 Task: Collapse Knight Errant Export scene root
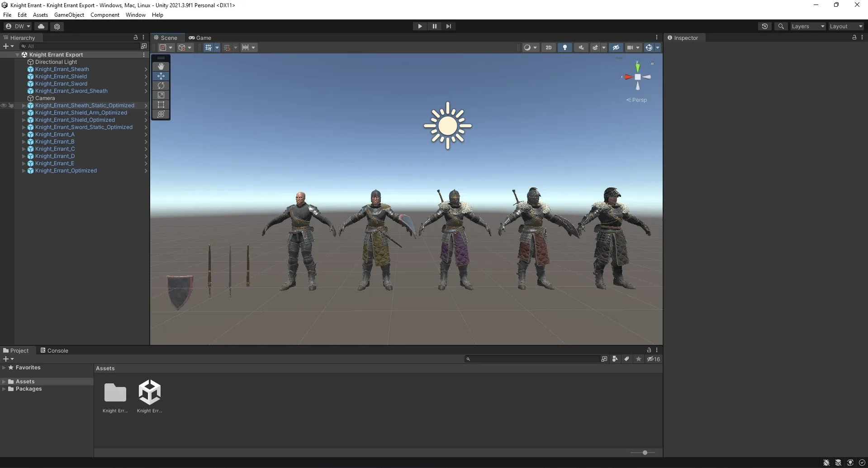pos(18,55)
